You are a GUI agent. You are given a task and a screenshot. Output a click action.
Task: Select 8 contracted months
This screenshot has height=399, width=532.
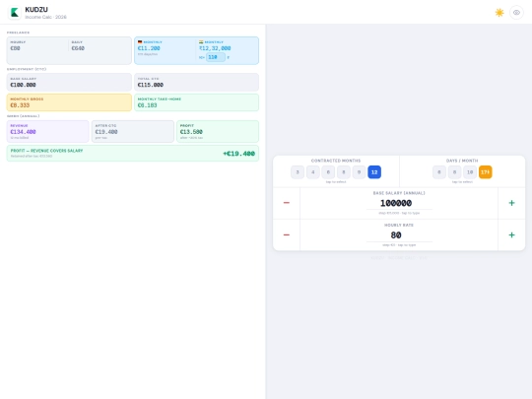344,172
